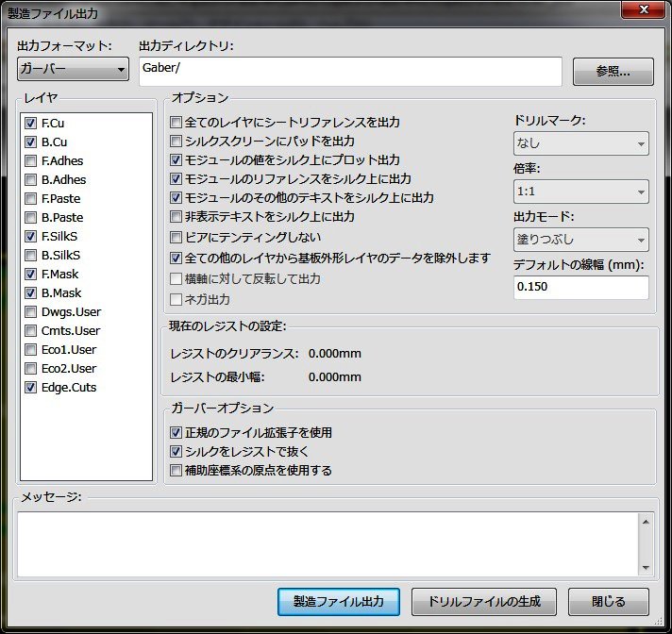Open the 出力モード 塗りつぶし dropdown
Screen dimensions: 672x634
[x=580, y=240]
